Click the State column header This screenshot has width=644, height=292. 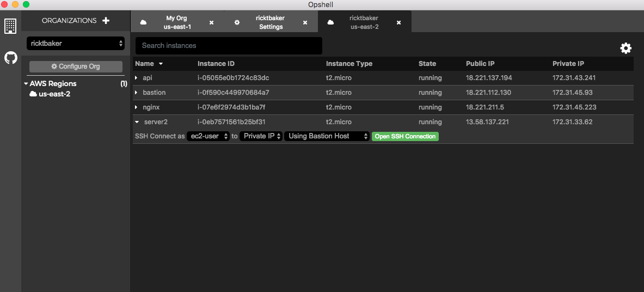pos(427,64)
